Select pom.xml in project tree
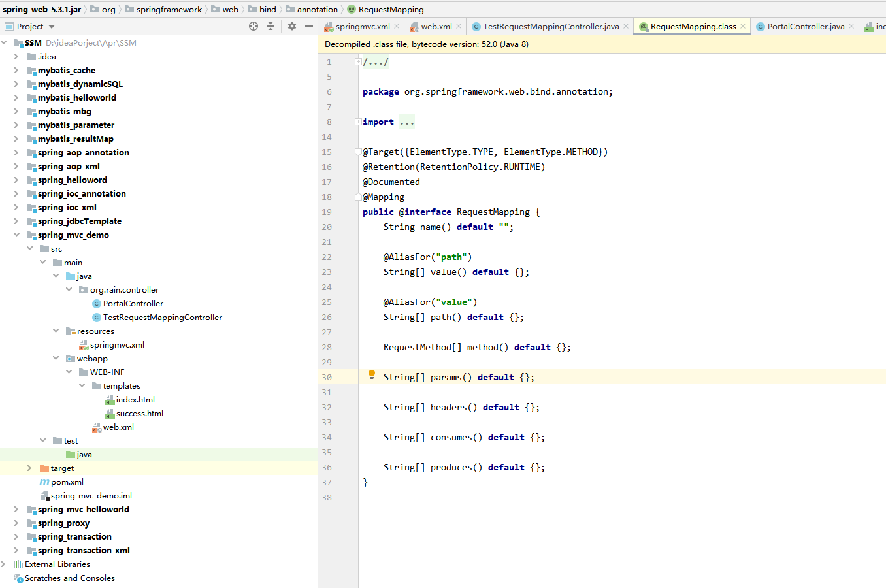 pos(67,482)
